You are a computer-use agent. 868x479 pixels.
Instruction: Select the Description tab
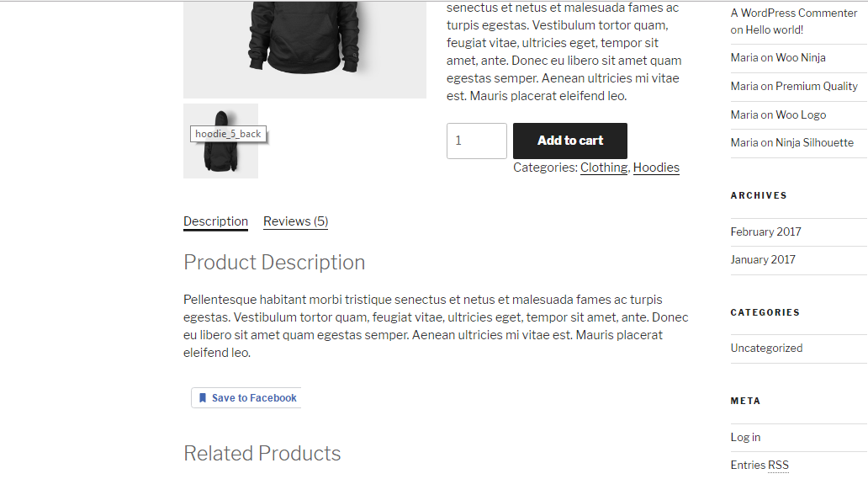215,221
